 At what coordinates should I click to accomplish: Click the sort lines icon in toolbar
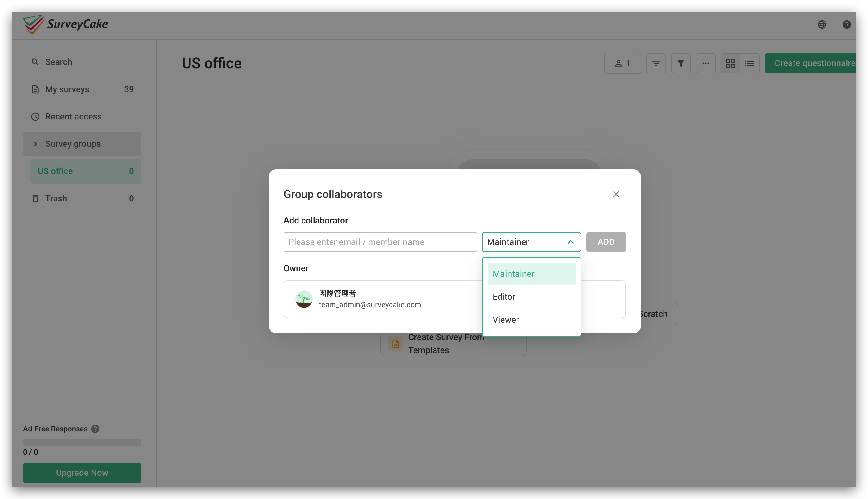(x=655, y=63)
